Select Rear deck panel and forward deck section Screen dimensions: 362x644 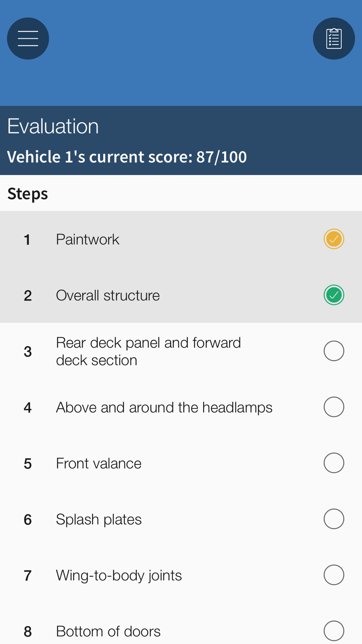[181, 351]
